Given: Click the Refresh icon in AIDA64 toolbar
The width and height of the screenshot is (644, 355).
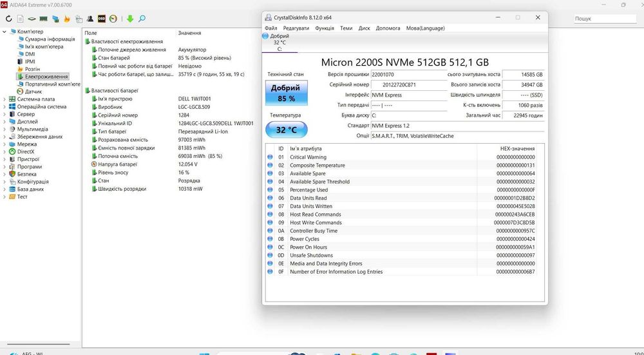Looking at the screenshot, I should 8,19.
